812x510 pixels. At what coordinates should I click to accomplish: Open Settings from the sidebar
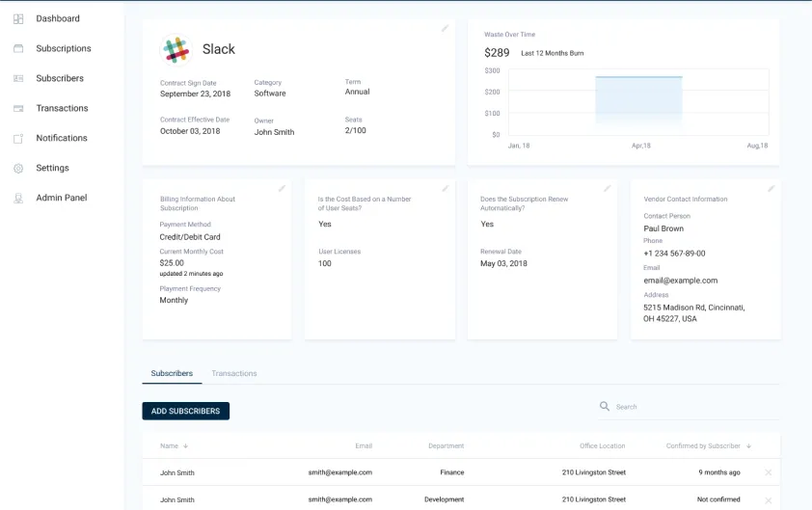click(x=52, y=168)
